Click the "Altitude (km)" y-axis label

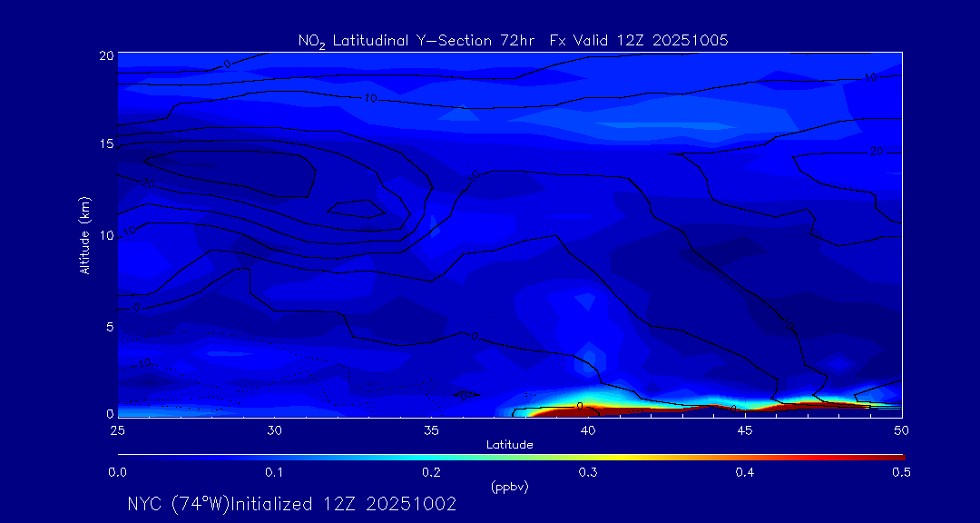(x=84, y=234)
